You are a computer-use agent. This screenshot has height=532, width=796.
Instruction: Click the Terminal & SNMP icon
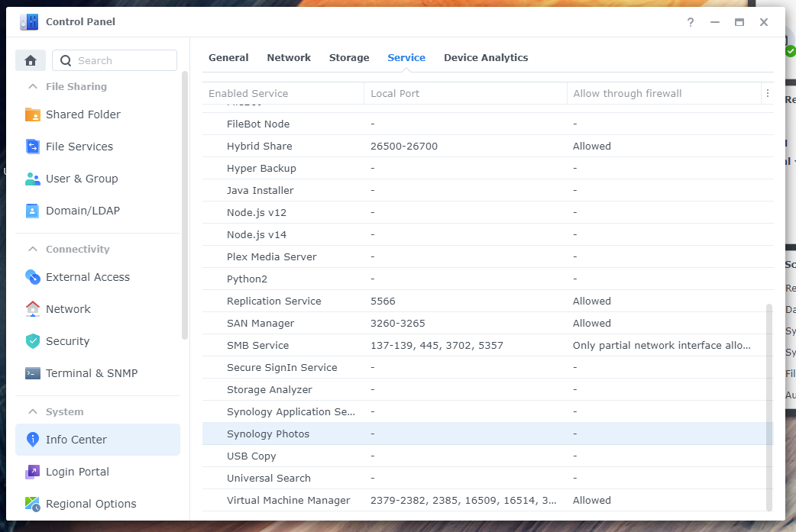coord(33,373)
